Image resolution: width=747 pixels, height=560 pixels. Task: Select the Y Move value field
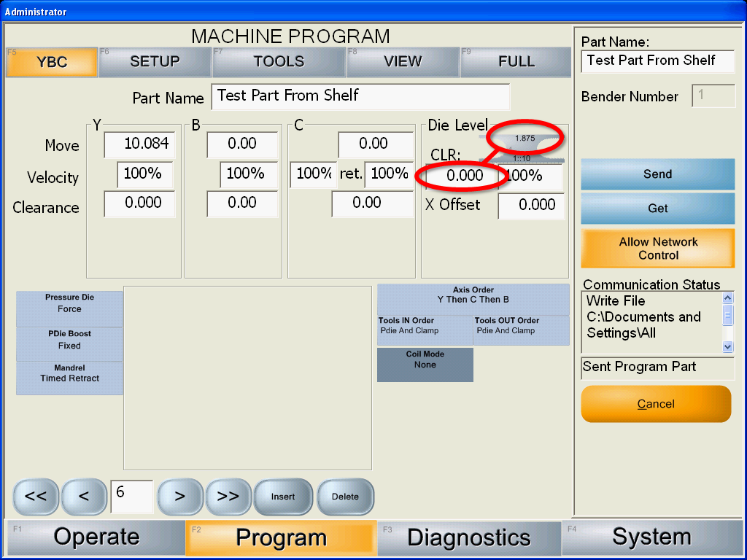(139, 144)
